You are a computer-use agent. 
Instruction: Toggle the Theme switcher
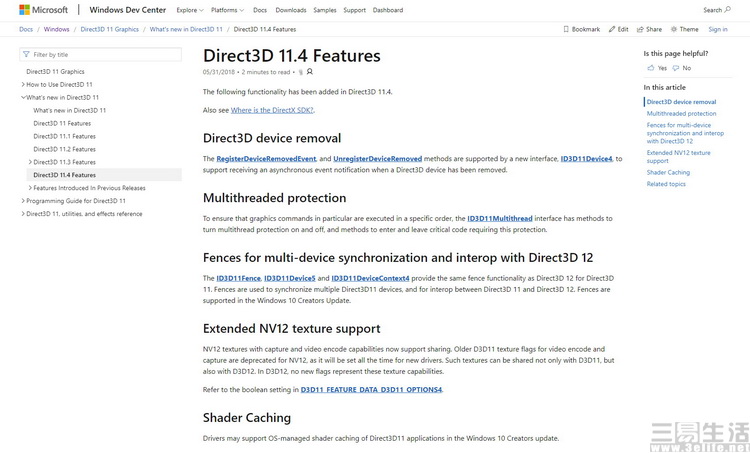(686, 30)
